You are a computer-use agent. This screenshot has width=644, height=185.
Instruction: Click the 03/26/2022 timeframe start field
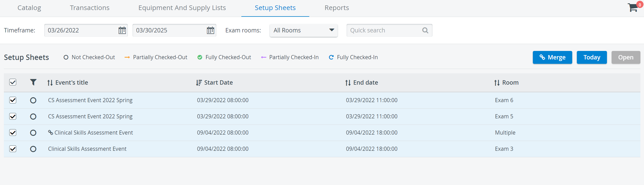[x=82, y=30]
